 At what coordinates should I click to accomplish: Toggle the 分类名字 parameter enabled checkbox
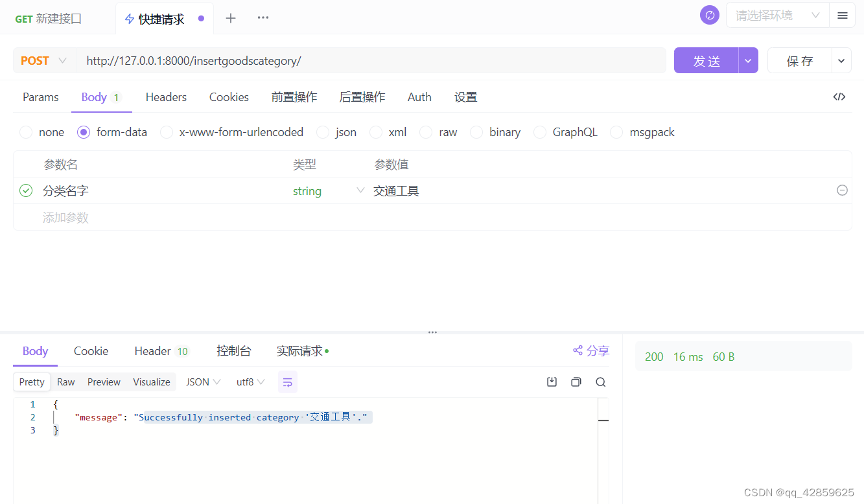click(x=26, y=190)
